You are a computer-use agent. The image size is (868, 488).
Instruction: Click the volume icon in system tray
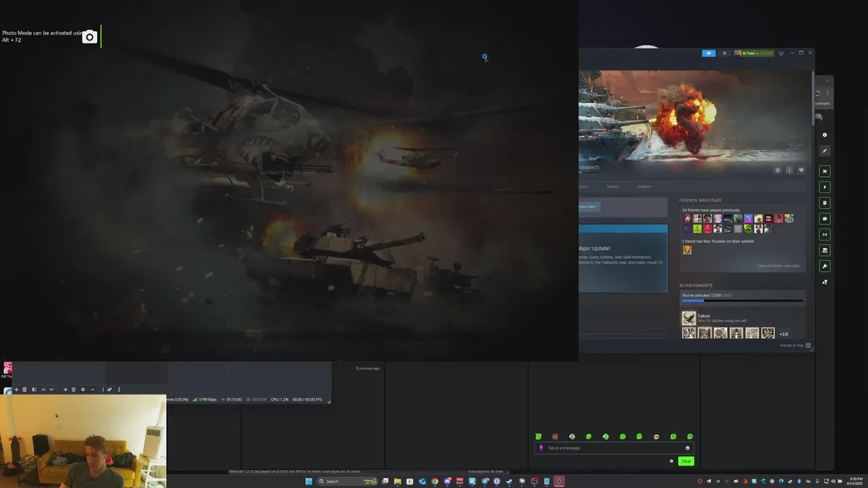833,481
